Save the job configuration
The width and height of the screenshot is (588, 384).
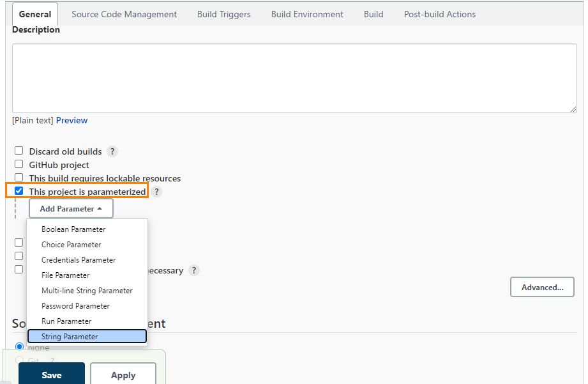pyautogui.click(x=52, y=376)
